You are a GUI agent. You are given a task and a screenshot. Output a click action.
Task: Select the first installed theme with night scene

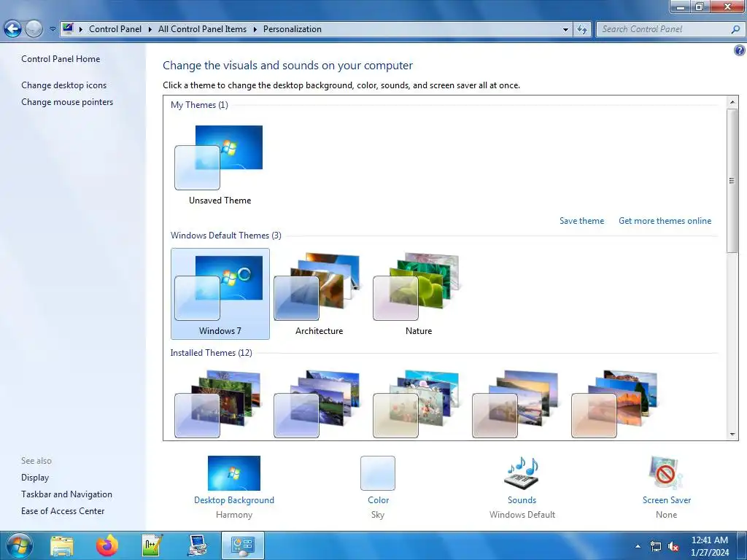(x=218, y=404)
